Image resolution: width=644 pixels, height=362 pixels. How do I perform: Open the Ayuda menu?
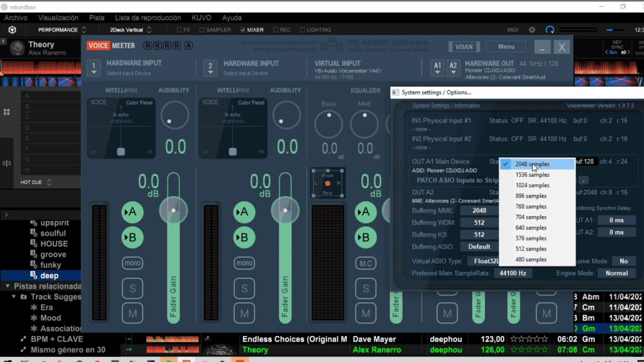(x=231, y=18)
